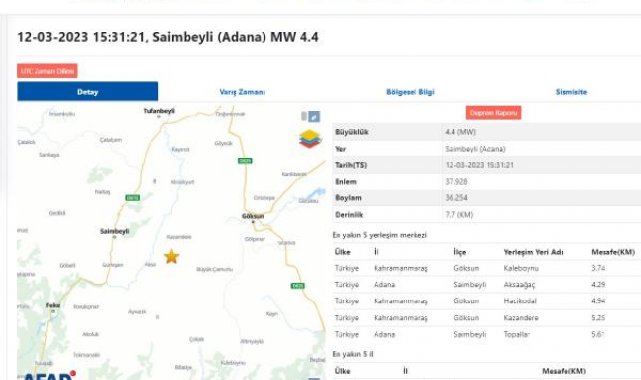641x380 pixels.
Task: Click the Aksaağaç settlement cell
Action: tap(519, 284)
